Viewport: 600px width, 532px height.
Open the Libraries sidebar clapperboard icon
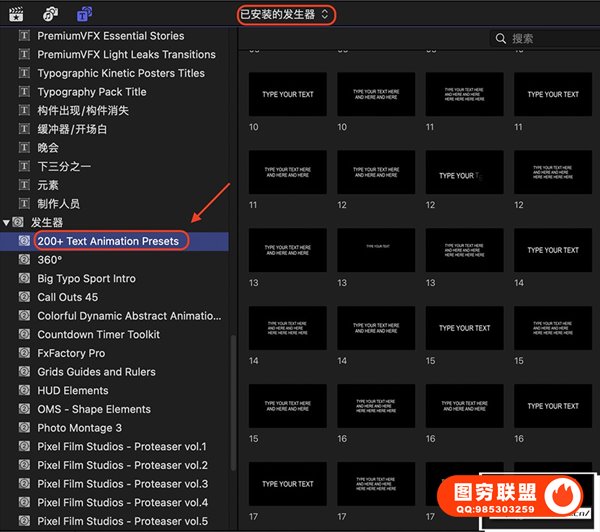pyautogui.click(x=16, y=14)
